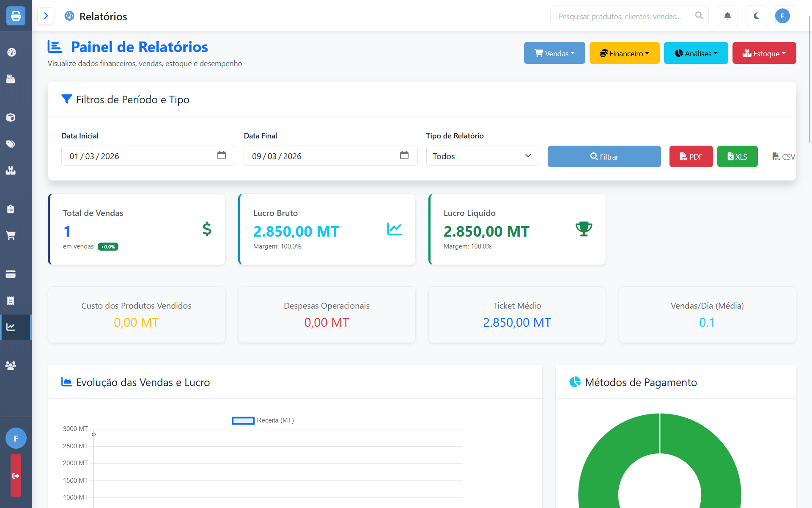Expand the Análises dropdown menu
Screen dimensions: 812x508
click(696, 53)
